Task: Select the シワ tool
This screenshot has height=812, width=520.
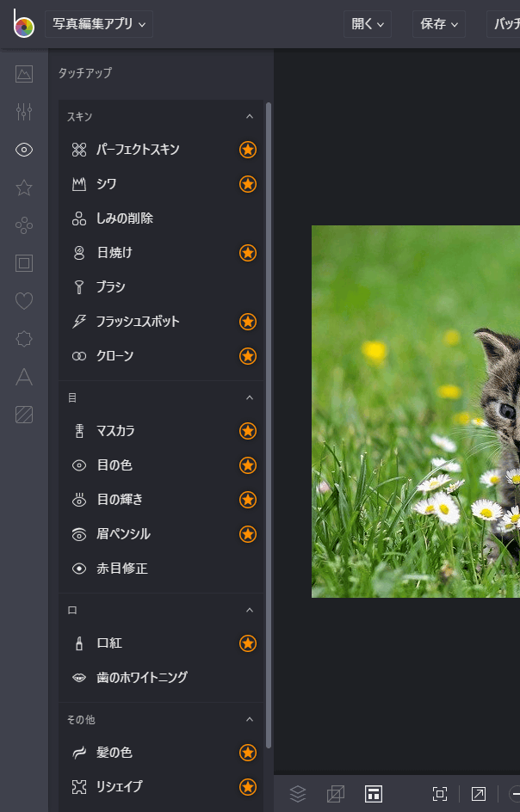Action: tap(161, 184)
